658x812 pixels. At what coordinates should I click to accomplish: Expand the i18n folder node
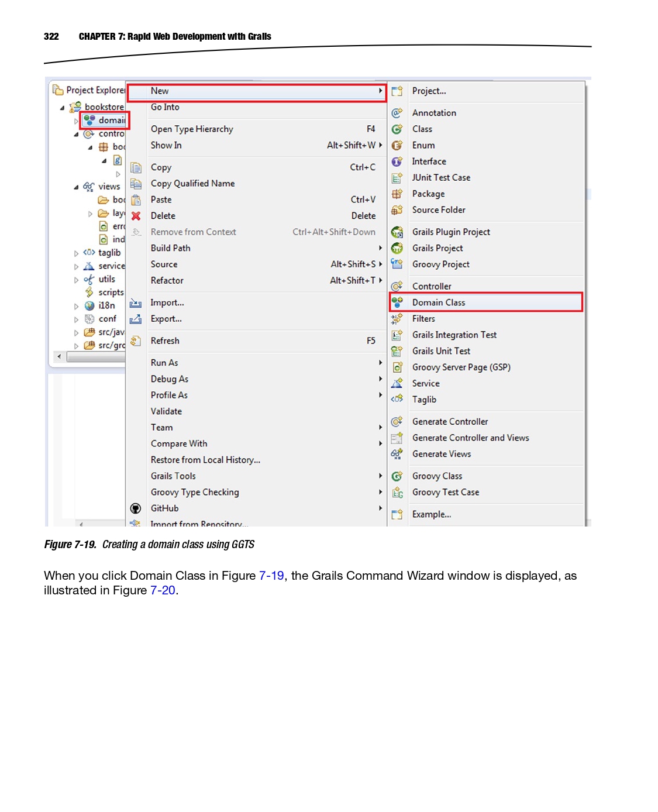pos(76,306)
